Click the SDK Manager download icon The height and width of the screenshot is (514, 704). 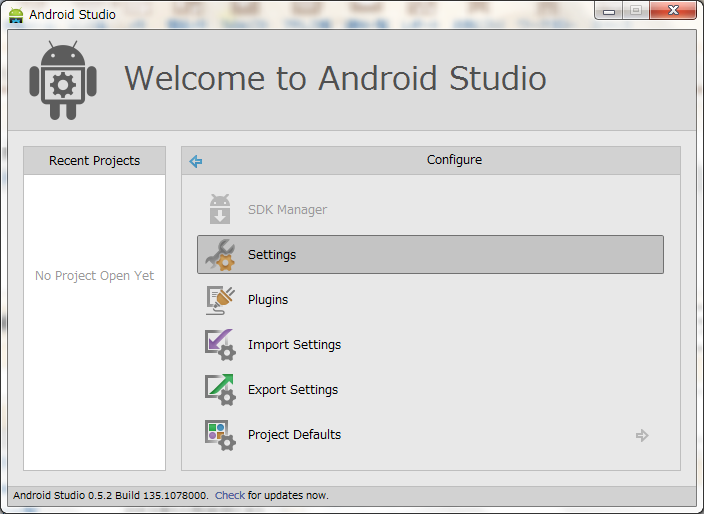[220, 209]
